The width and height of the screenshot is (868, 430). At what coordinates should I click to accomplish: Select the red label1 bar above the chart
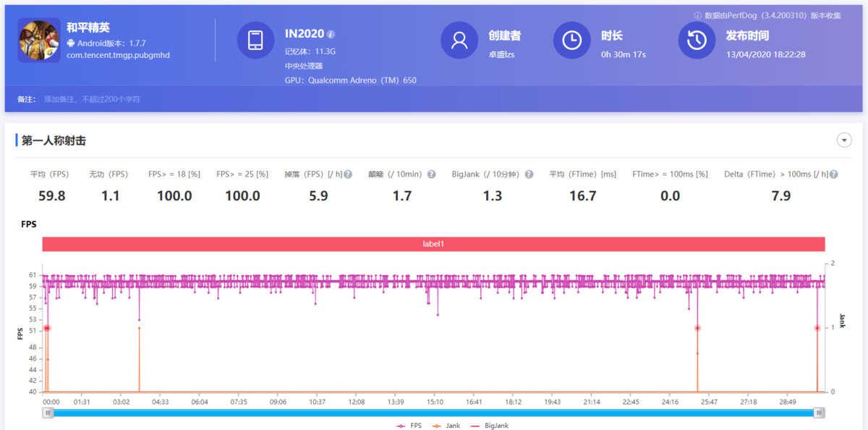[433, 244]
